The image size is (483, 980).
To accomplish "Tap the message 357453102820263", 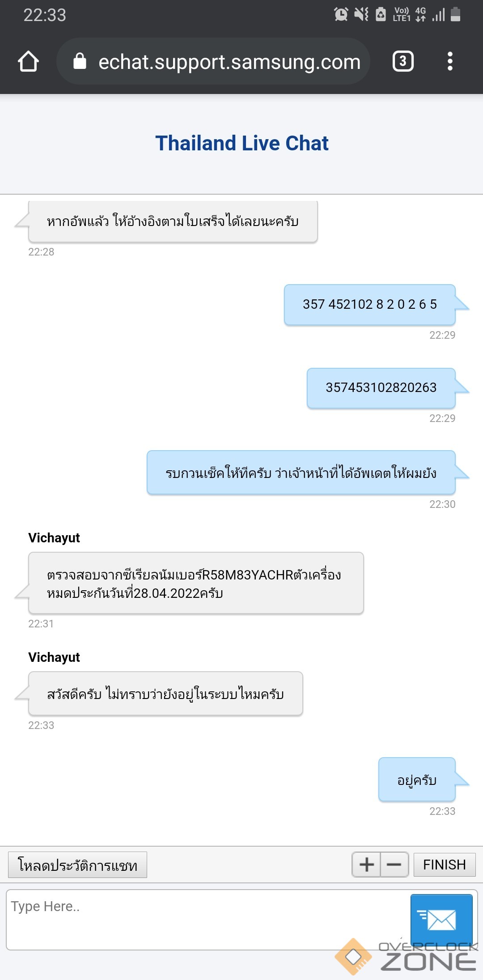I will [x=381, y=388].
